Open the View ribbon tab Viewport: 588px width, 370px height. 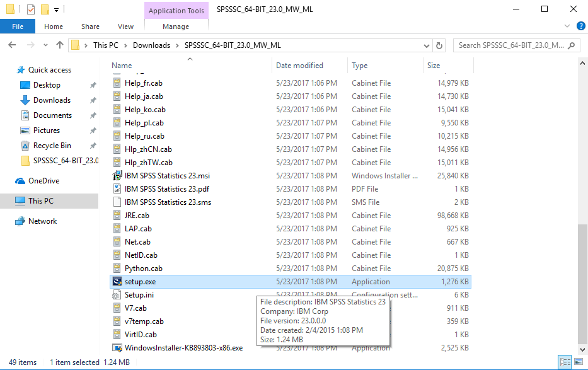click(125, 26)
